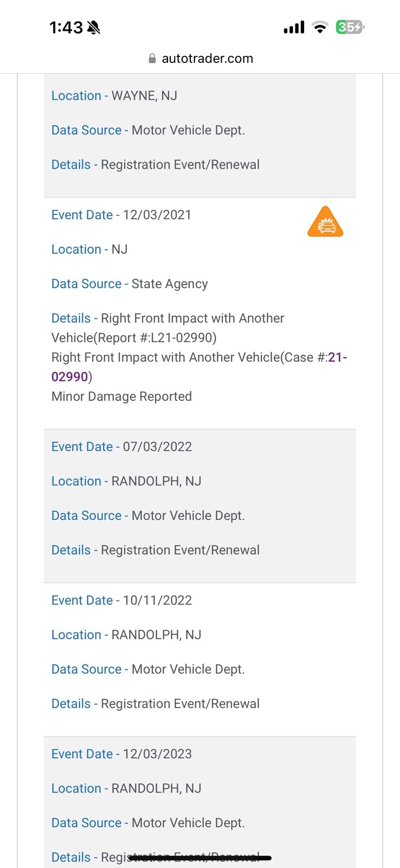Viewport: 400px width, 868px height.
Task: Tap the autotrader.com address text
Action: point(207,59)
